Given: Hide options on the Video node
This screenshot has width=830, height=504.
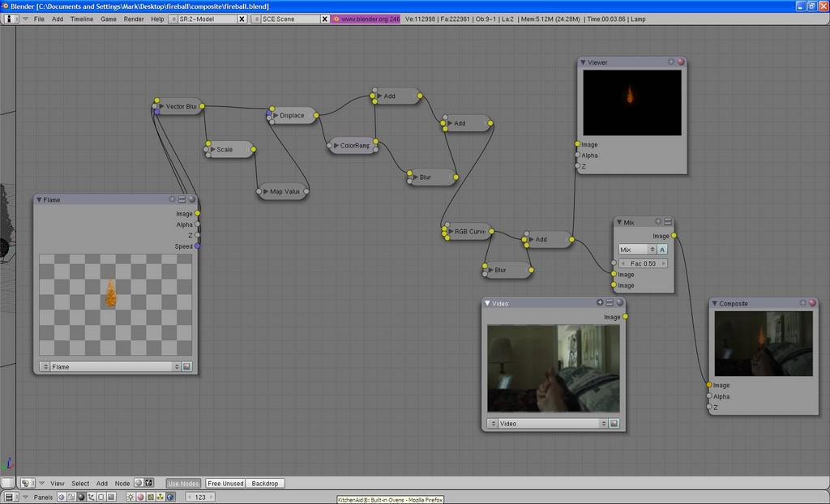Looking at the screenshot, I should 610,302.
